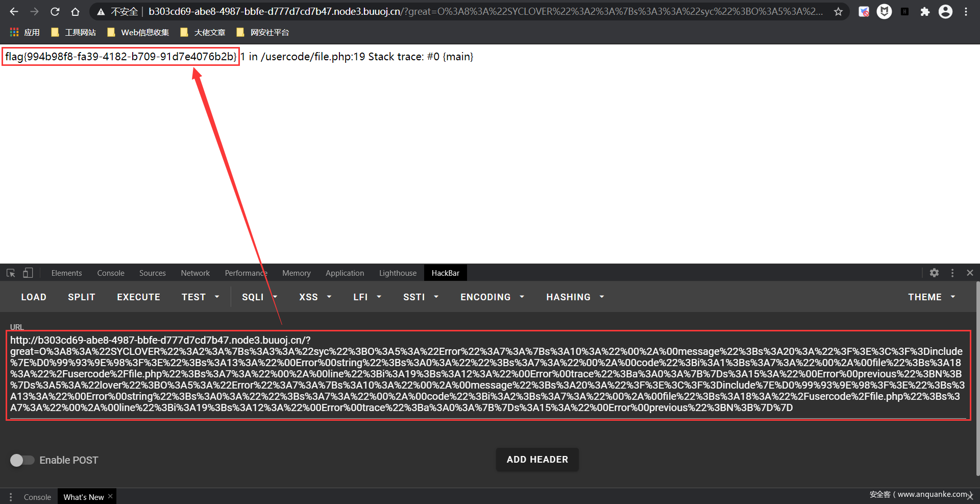This screenshot has width=980, height=504.
Task: Activate the DevTools inspect element picker
Action: [11, 273]
